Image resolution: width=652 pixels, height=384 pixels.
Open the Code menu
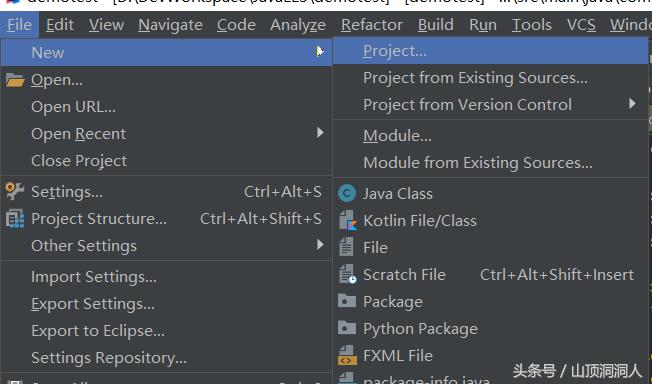coord(236,25)
